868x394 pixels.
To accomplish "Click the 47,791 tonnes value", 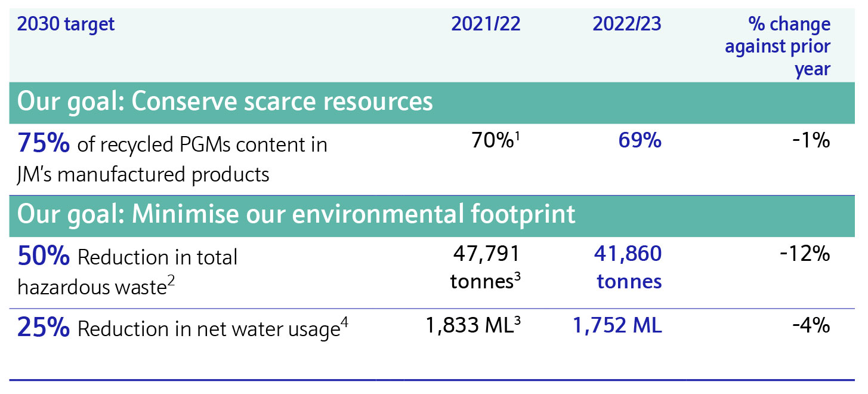I will (486, 267).
